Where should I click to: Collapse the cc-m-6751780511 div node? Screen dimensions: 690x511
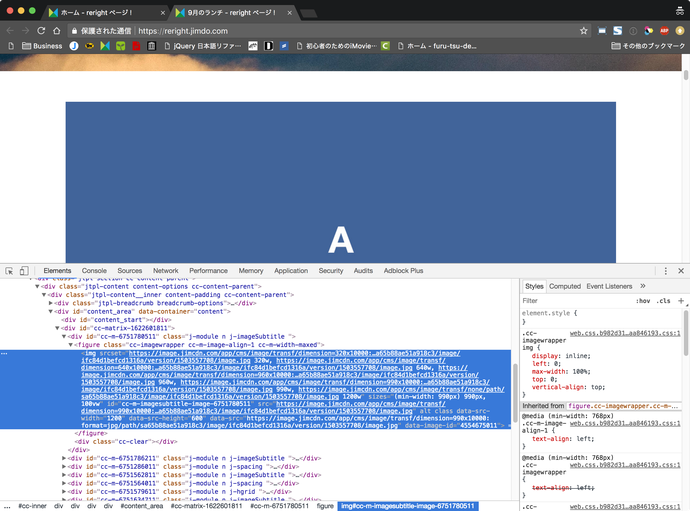64,337
